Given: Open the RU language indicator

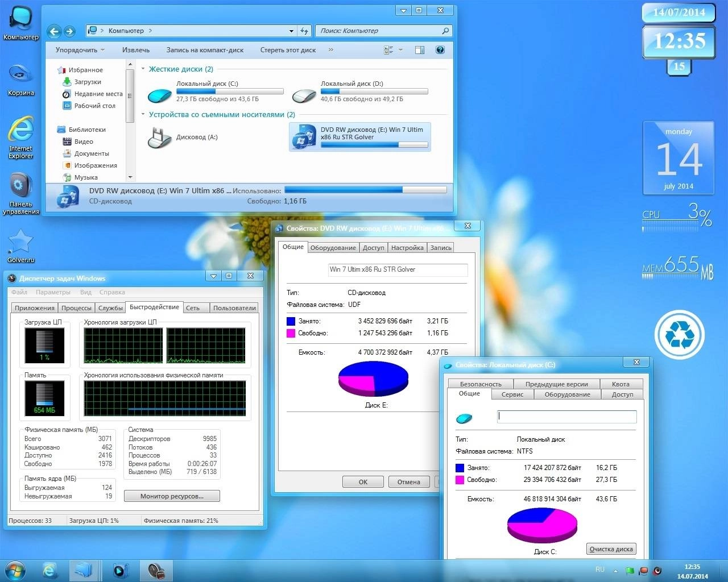Looking at the screenshot, I should [600, 569].
